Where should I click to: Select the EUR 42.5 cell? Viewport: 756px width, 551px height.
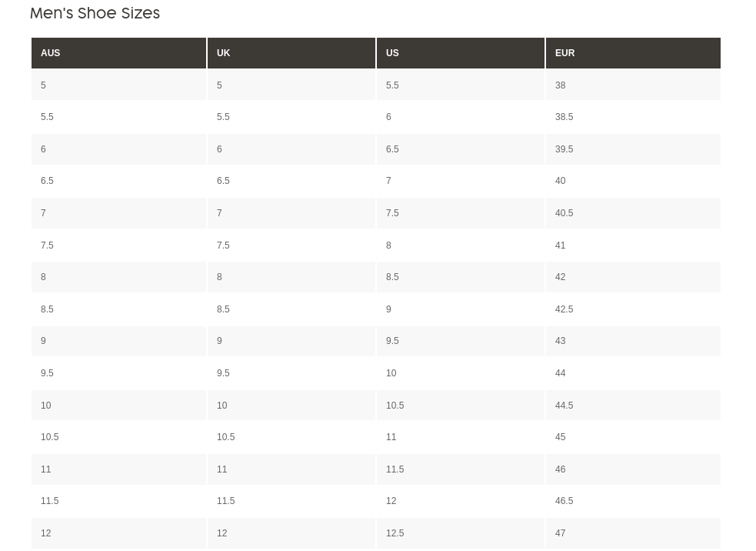coord(633,309)
